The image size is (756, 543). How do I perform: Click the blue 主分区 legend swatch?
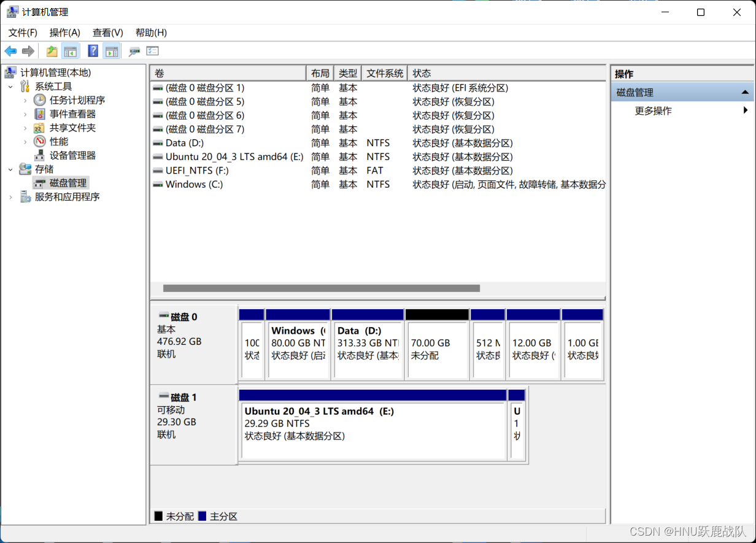pos(202,517)
